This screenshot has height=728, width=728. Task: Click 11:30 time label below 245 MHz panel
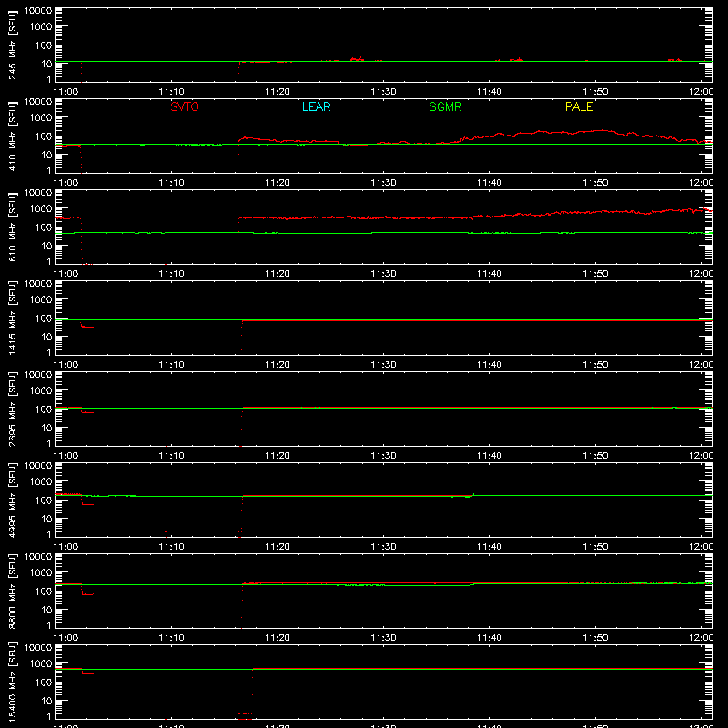(x=383, y=92)
